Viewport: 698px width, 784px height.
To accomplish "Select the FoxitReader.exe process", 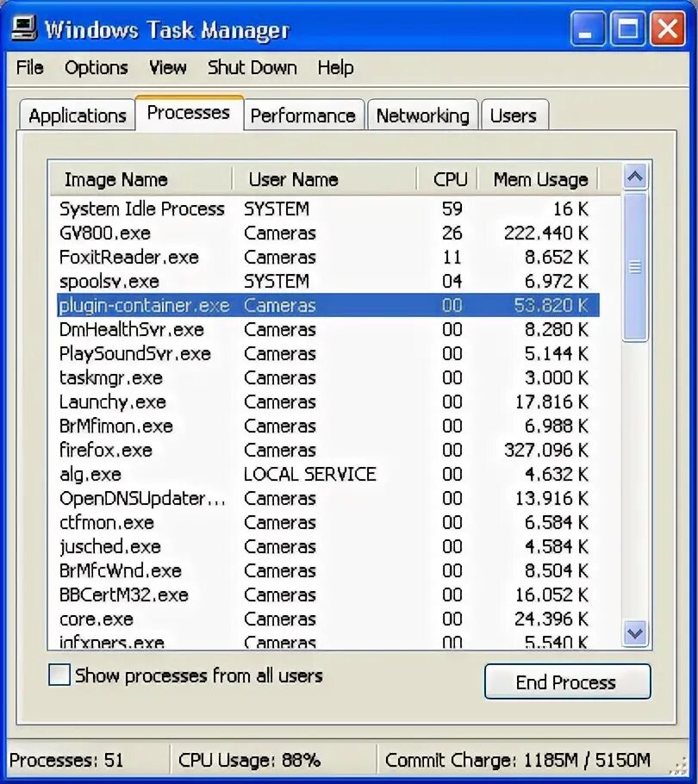I will 328,257.
